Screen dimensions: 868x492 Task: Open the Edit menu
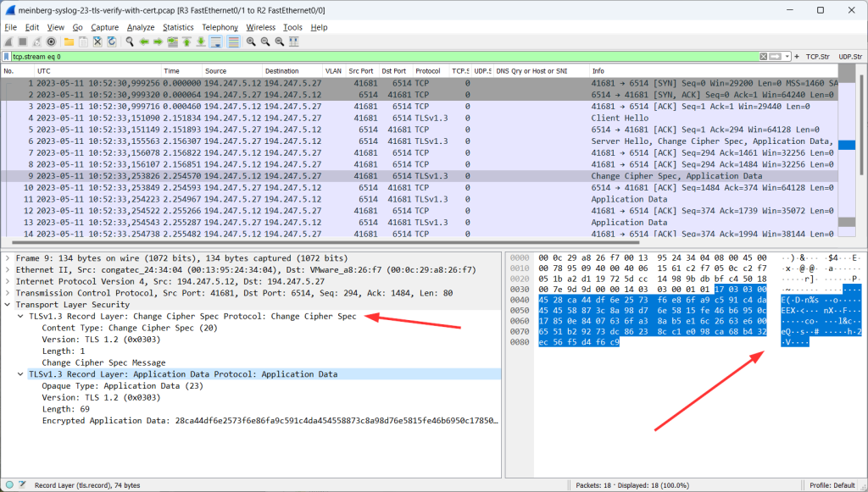click(32, 27)
